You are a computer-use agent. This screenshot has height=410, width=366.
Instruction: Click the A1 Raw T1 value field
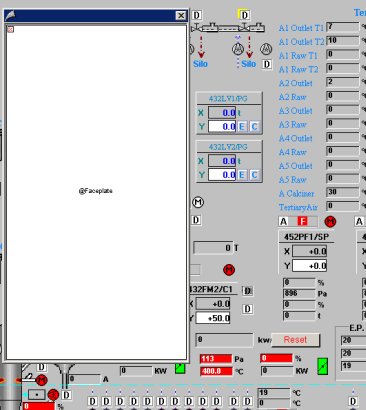pos(343,55)
